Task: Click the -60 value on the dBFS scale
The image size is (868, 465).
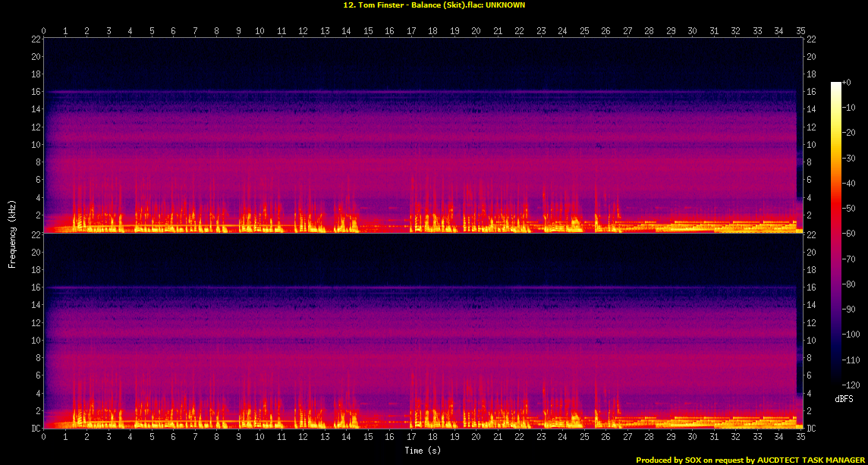Action: [853, 234]
